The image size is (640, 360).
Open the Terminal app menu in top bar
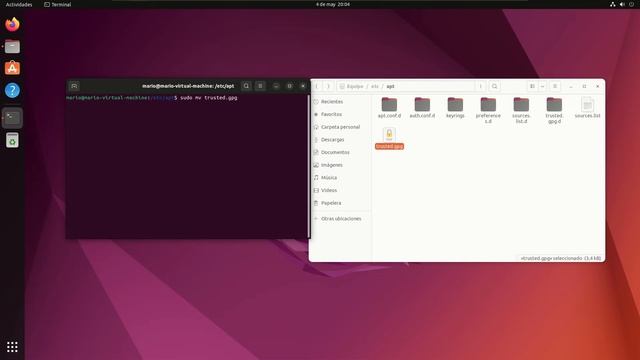point(58,4)
